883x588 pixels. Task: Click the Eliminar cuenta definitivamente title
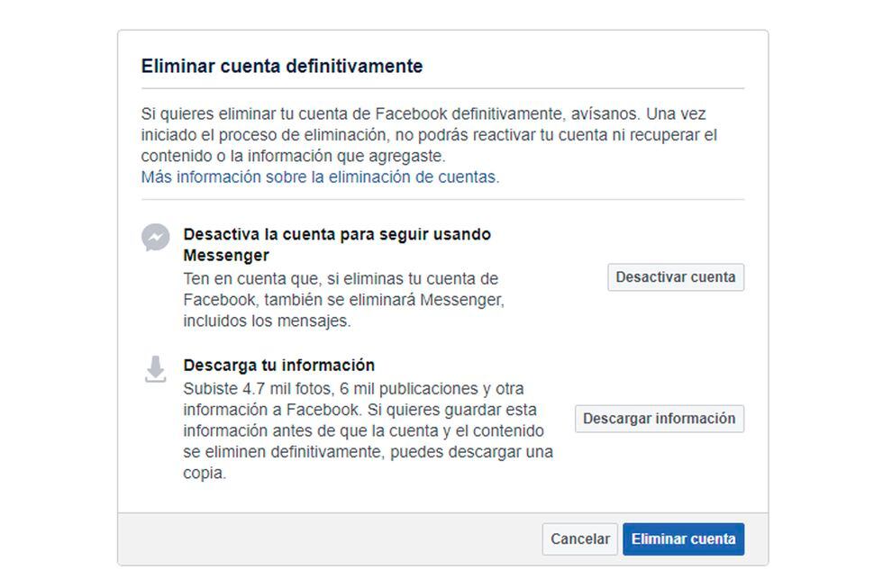[x=282, y=67]
